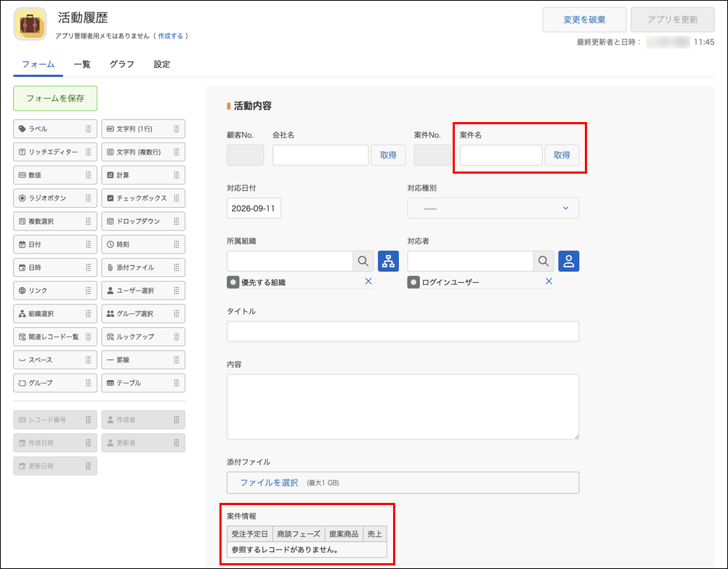Image resolution: width=728 pixels, height=569 pixels.
Task: Click the 商談フェーズ column header
Action: 299,534
